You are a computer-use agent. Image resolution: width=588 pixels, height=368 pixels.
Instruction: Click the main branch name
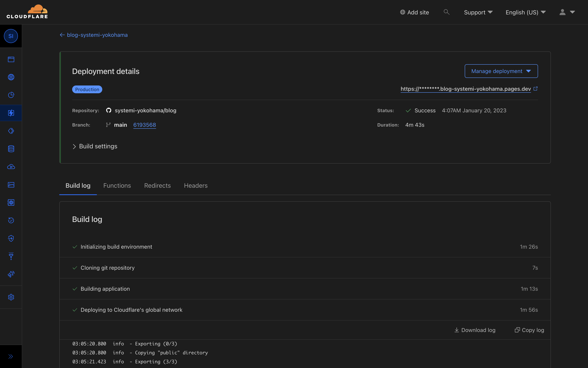121,125
